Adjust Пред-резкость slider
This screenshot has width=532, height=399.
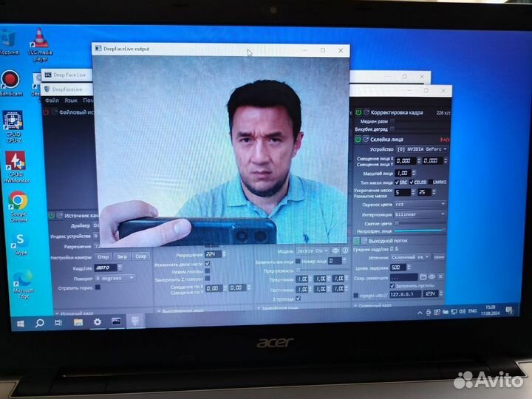tap(322, 270)
